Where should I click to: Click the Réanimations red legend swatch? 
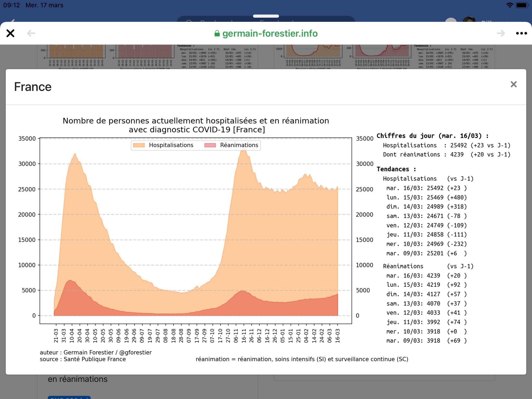[210, 145]
